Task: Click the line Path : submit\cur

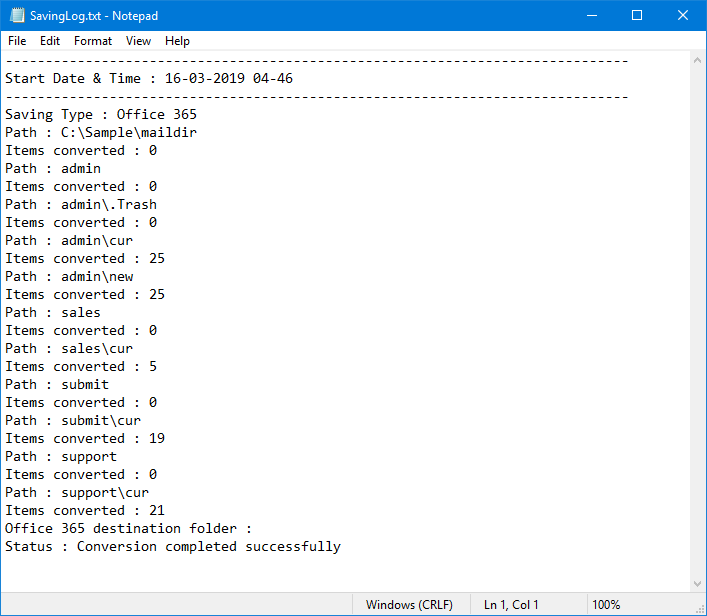Action: click(73, 421)
